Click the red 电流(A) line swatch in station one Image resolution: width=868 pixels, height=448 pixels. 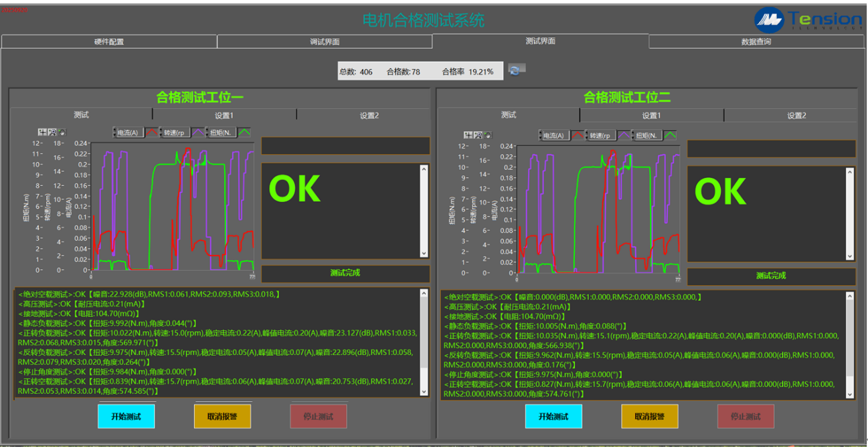(151, 132)
